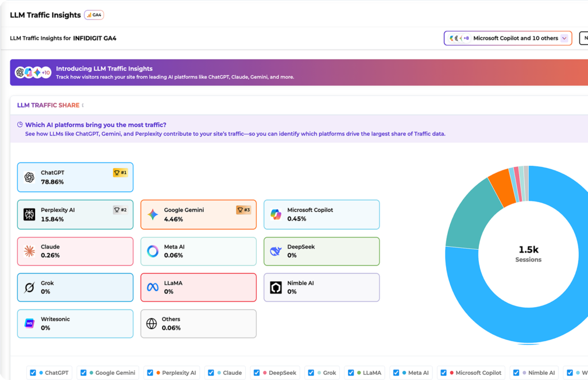Click the info icon beside LLM TRAFFIC SHARE

(x=83, y=106)
